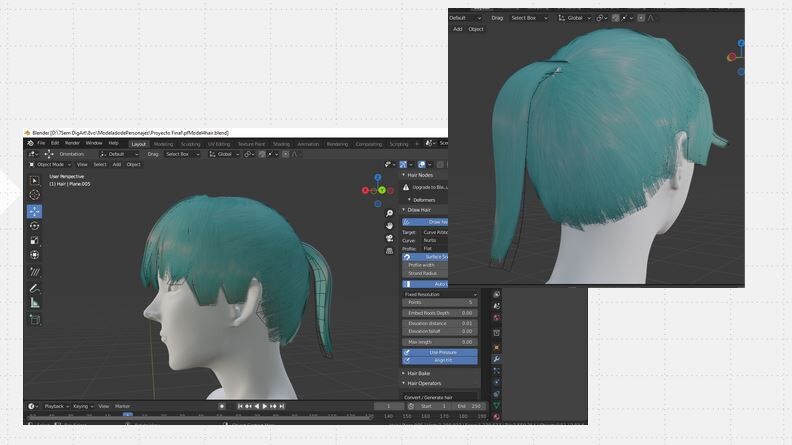This screenshot has width=792, height=445.
Task: Choose the Select Box tool icon
Action: (35, 180)
